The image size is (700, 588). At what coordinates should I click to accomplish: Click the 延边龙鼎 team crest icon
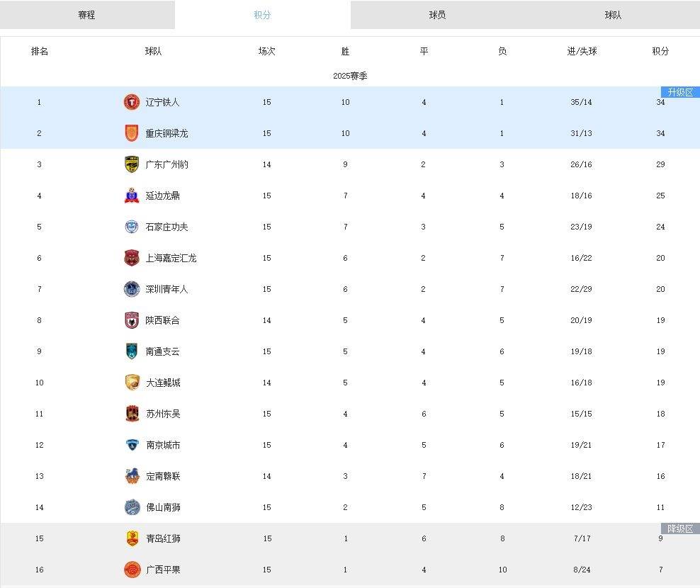click(132, 196)
